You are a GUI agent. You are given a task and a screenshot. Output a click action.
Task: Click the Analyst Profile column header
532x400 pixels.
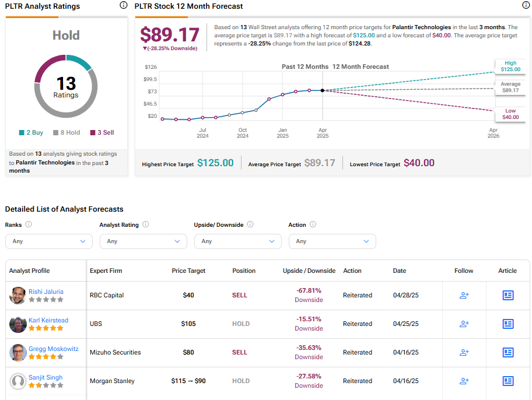(30, 271)
